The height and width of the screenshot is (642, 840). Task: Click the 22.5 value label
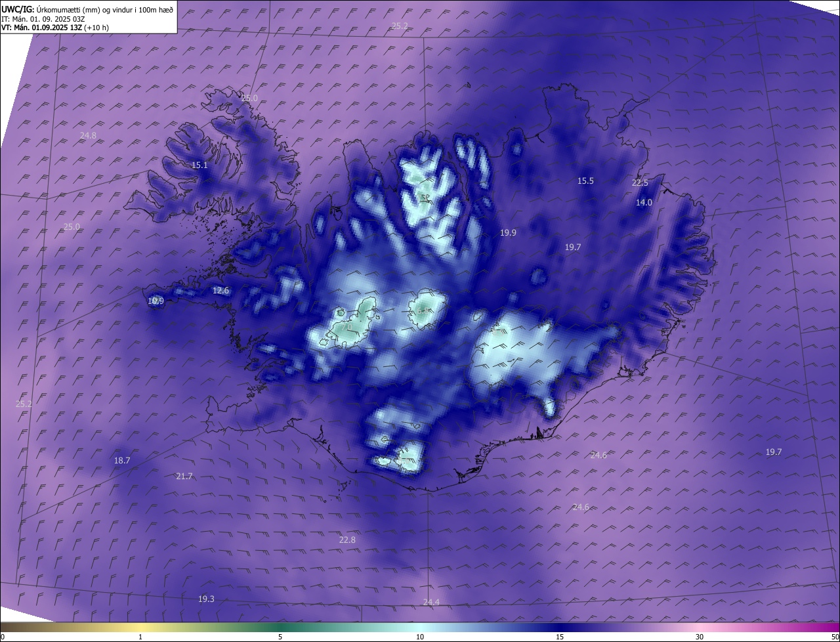coord(640,183)
